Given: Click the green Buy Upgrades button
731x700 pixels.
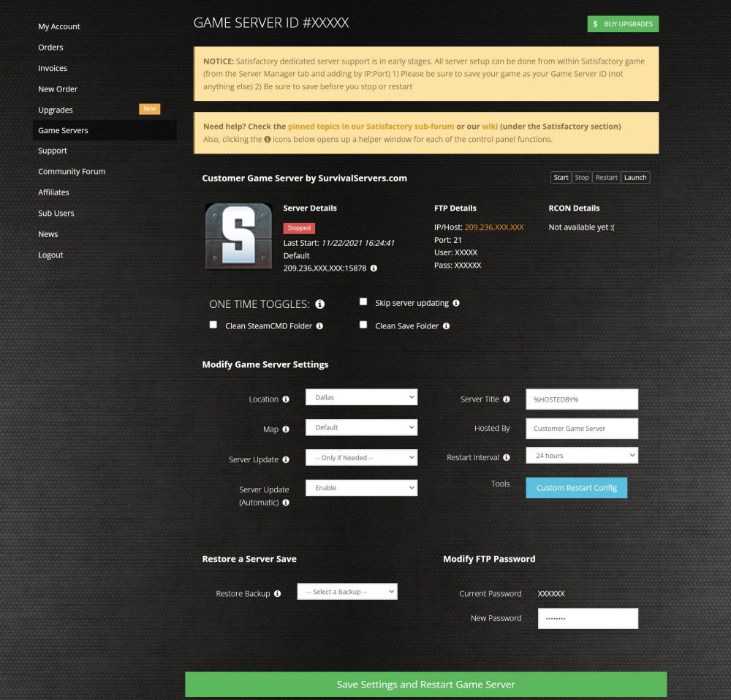Looking at the screenshot, I should coord(623,24).
